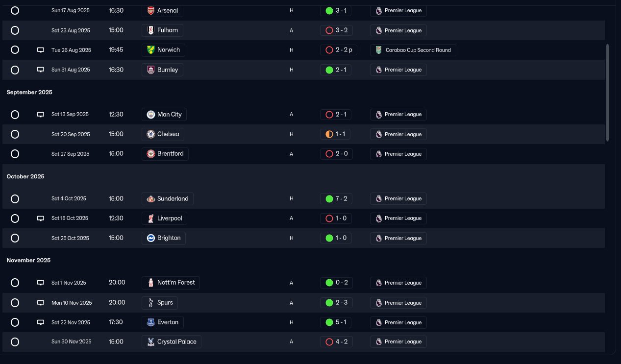Click the TV icon next to Spurs fixture
Image resolution: width=621 pixels, height=364 pixels.
[41, 303]
